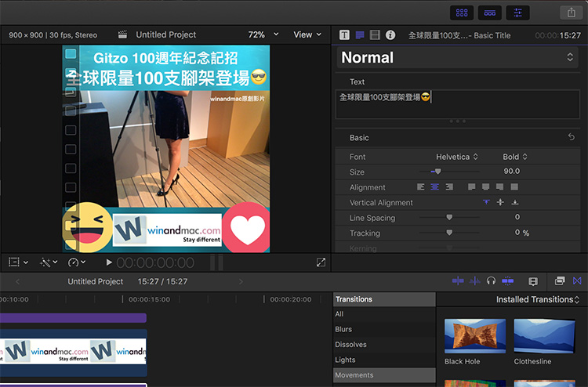588x387 pixels.
Task: Show the Video inspector filmstrip icon
Action: [x=375, y=35]
